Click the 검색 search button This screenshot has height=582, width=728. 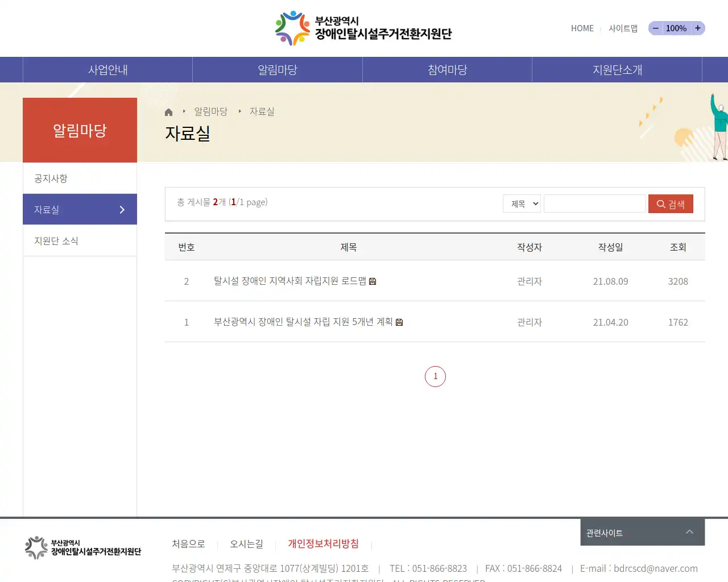click(671, 204)
